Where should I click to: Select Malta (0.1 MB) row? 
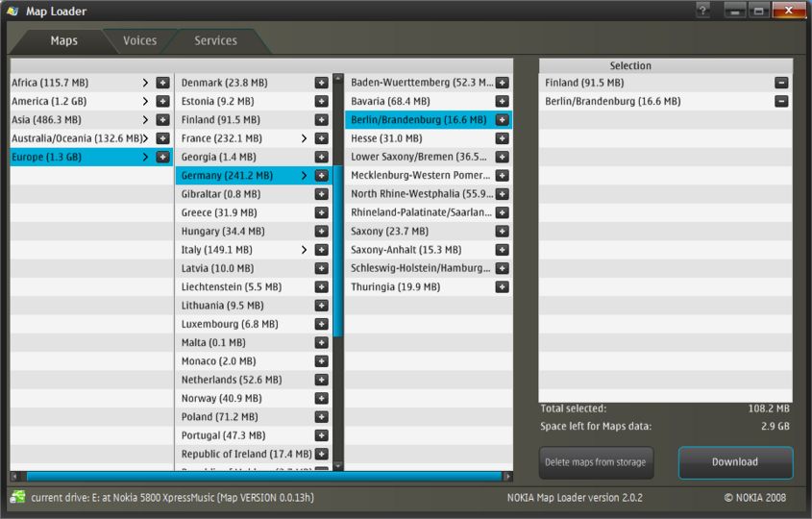253,343
